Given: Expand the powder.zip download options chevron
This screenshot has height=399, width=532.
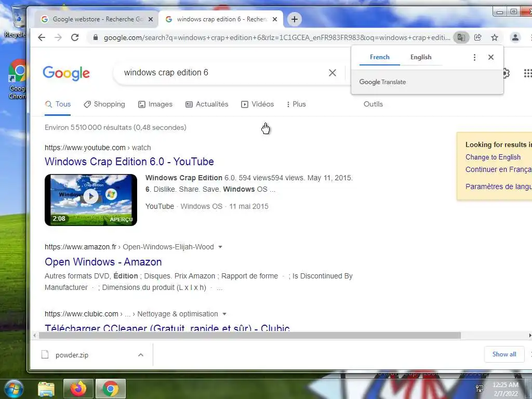Looking at the screenshot, I should pyautogui.click(x=140, y=355).
